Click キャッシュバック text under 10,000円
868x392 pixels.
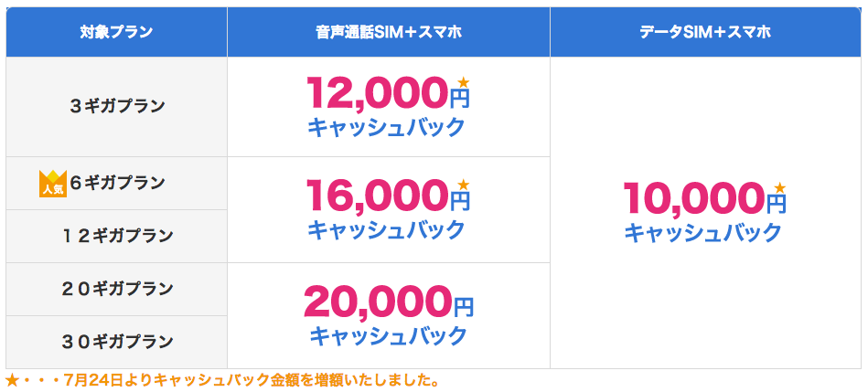tap(703, 233)
